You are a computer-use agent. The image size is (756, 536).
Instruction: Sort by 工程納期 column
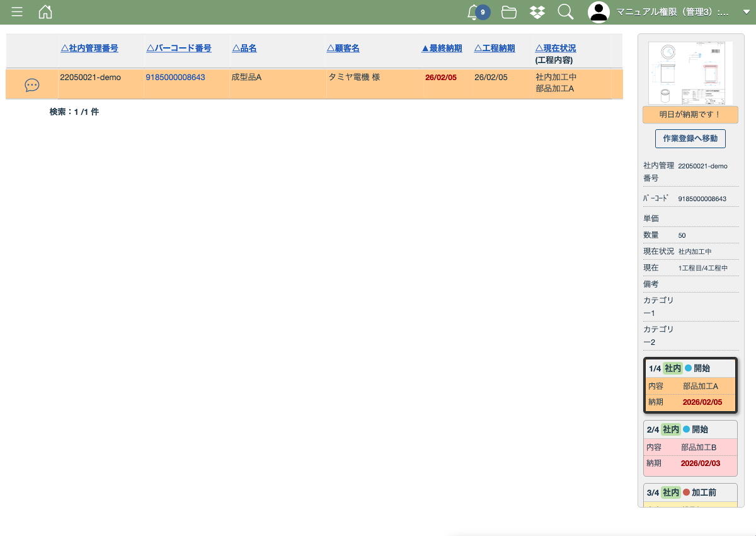[x=494, y=49]
